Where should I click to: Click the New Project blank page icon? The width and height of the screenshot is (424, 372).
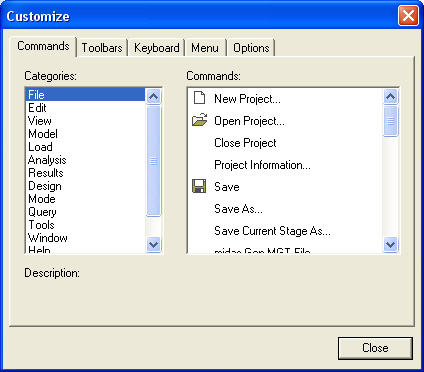point(199,98)
